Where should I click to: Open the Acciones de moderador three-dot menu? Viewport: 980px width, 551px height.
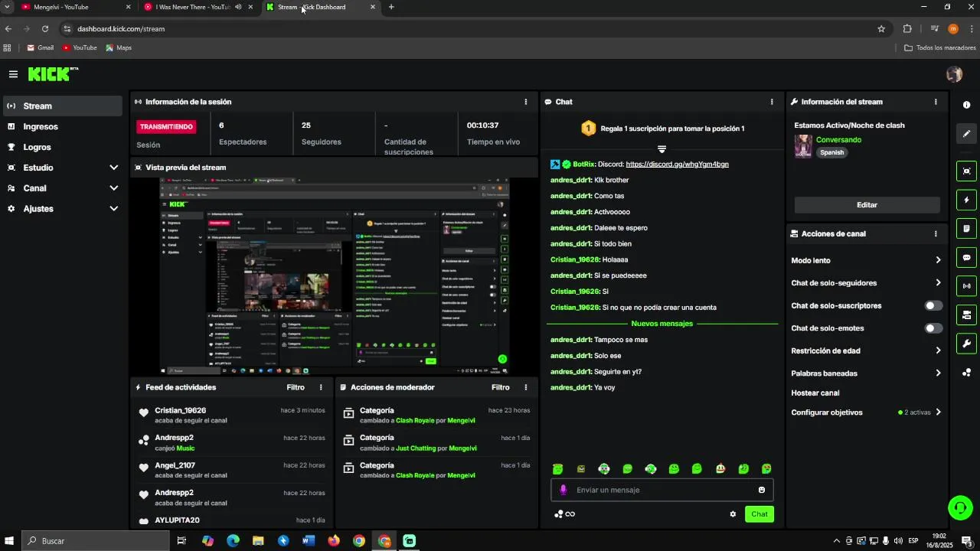pos(525,387)
